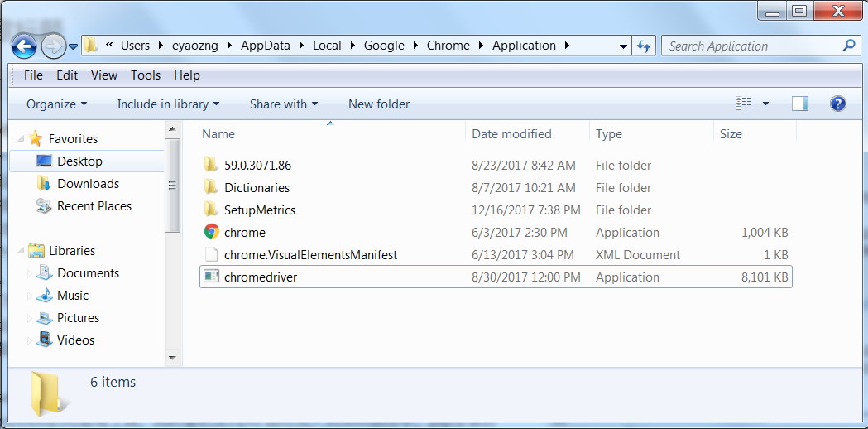Expand the Documents library node

(x=29, y=273)
